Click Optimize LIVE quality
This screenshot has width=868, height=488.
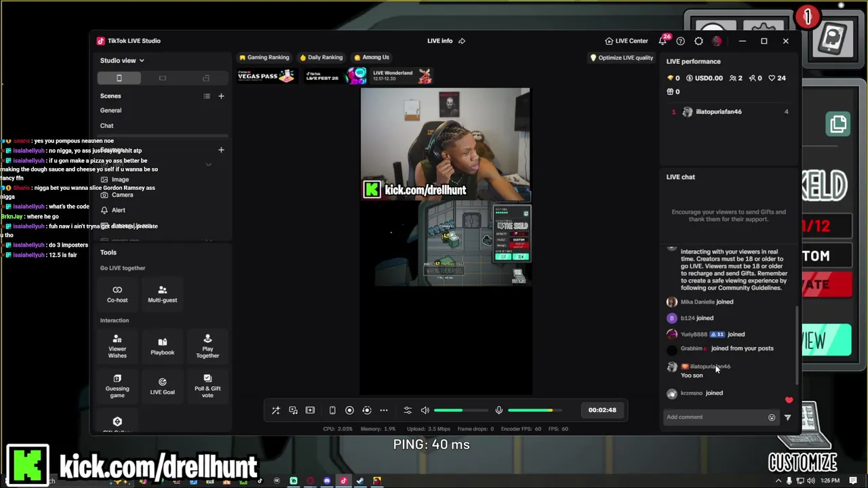(621, 58)
